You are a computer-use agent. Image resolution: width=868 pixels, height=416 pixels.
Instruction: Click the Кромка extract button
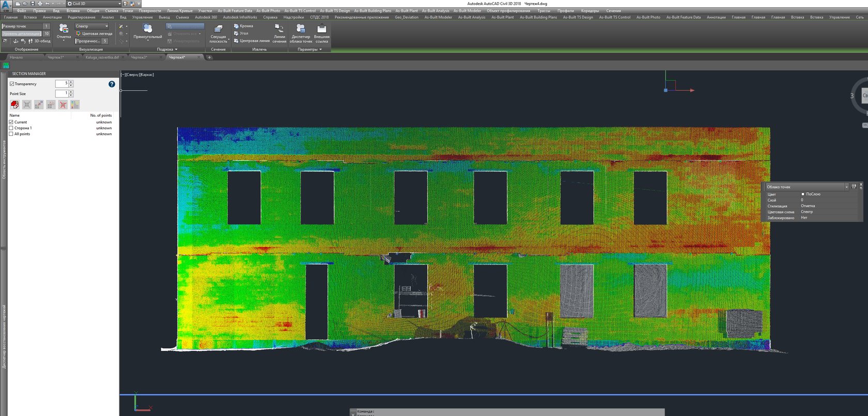[x=244, y=26]
